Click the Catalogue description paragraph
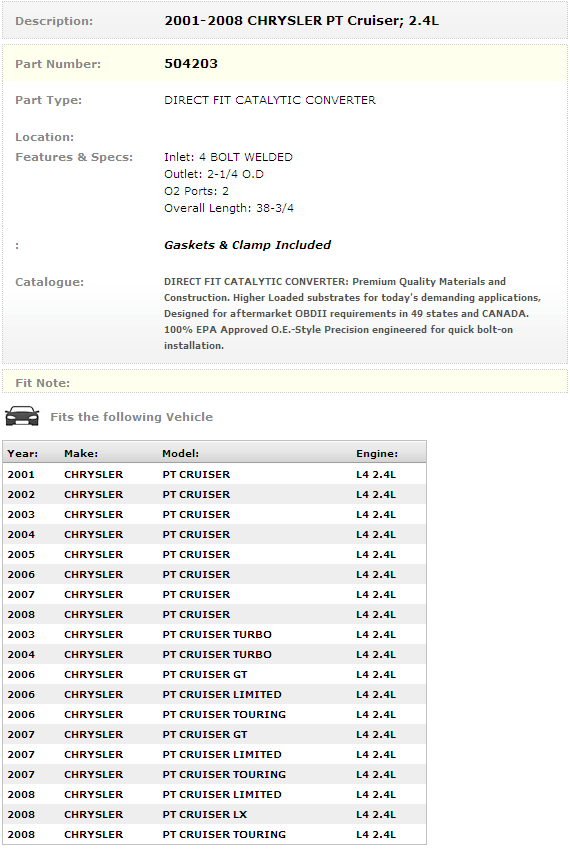The height and width of the screenshot is (863, 570). tap(352, 313)
